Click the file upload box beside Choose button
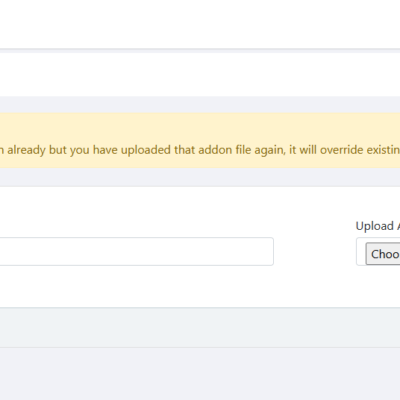The image size is (400, 400). 378,252
